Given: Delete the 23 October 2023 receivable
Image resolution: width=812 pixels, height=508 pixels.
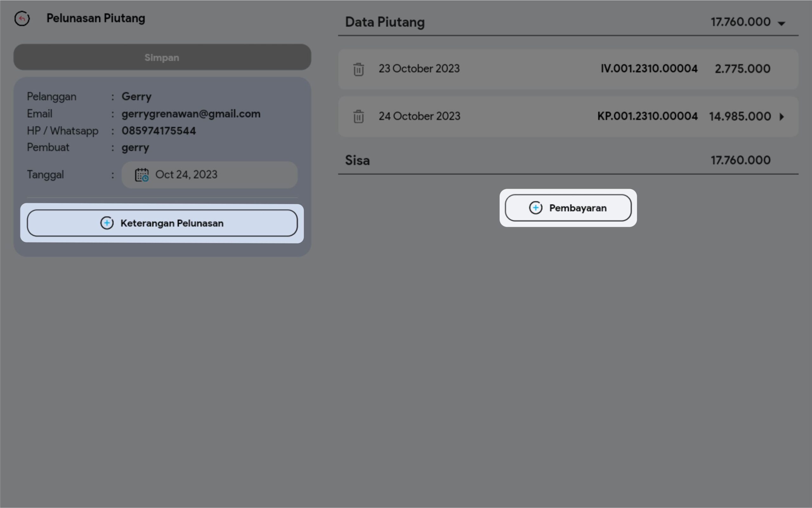Looking at the screenshot, I should [x=358, y=69].
